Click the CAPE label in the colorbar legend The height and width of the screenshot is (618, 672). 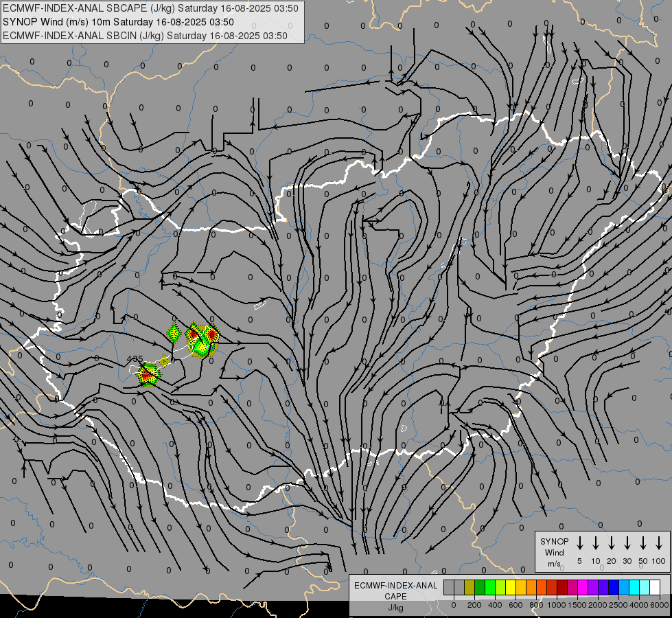395,597
